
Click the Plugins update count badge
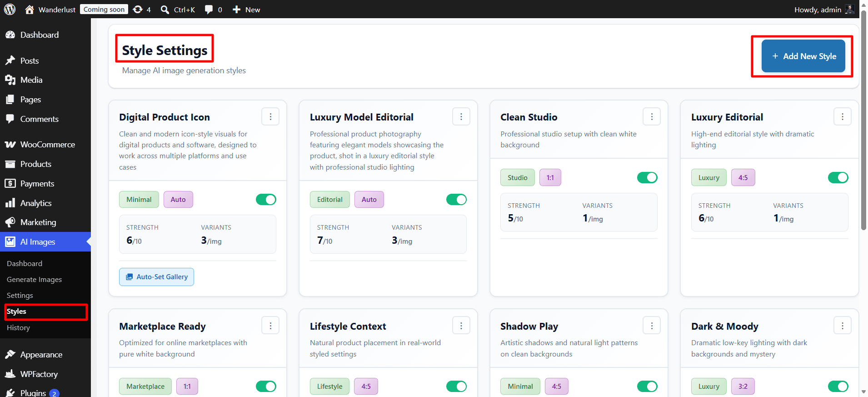[x=54, y=393]
